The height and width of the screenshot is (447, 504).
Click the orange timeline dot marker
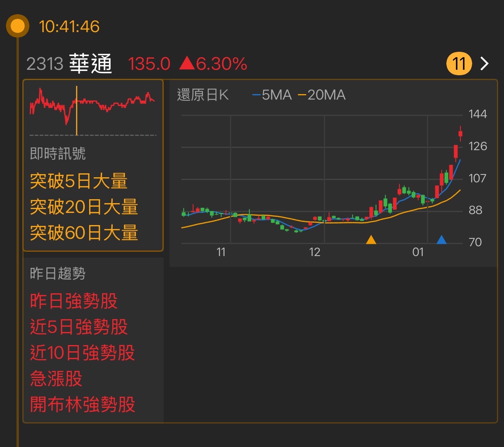coord(17,26)
